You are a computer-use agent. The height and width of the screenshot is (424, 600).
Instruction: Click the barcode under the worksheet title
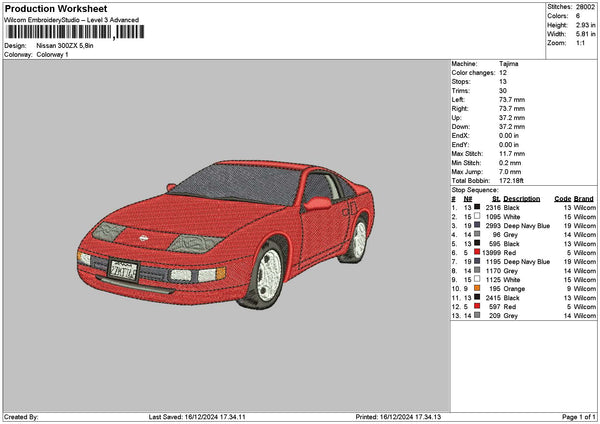[75, 32]
